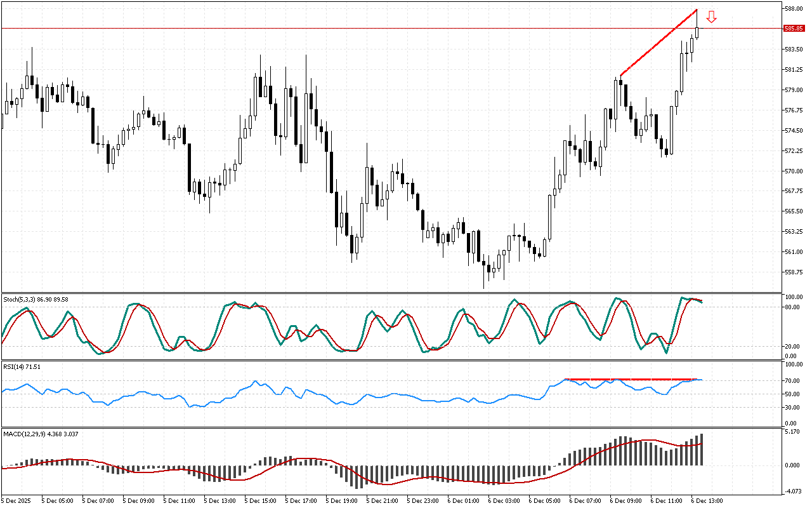Click the 70.00 level on RSI scale
Viewport: 812px width, 508px height.
point(792,380)
